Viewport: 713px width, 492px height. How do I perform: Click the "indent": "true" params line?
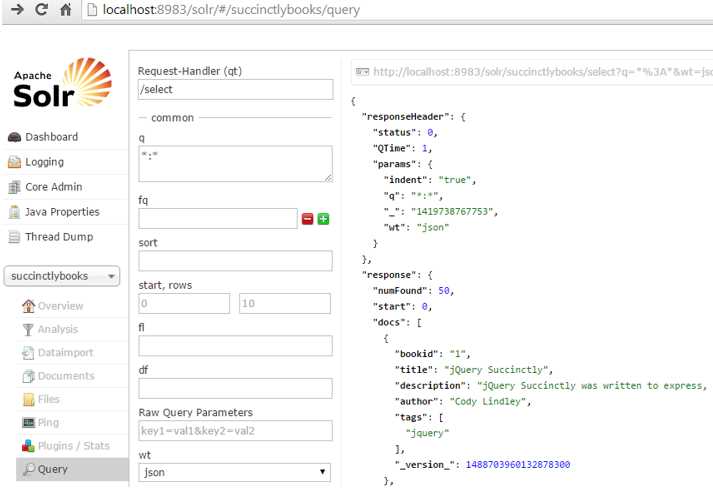pyautogui.click(x=430, y=180)
